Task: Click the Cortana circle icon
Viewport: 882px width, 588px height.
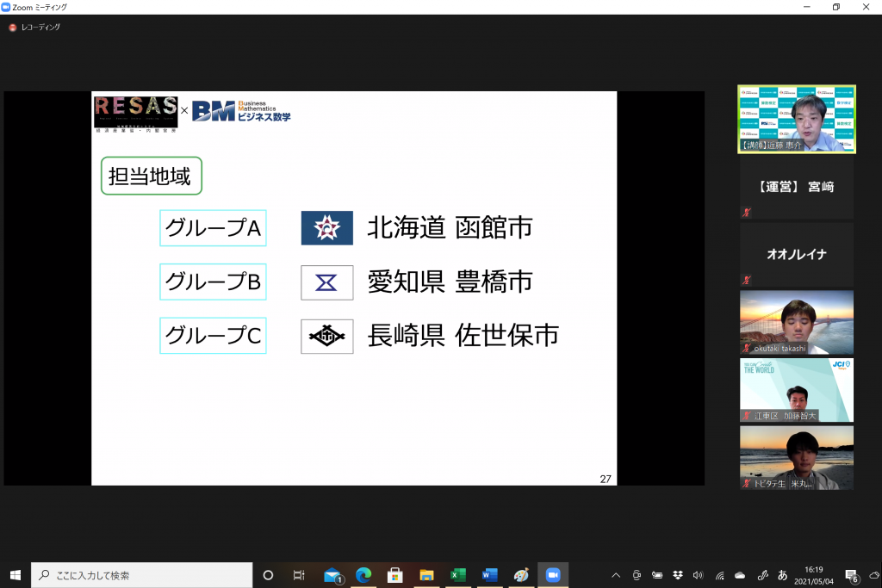Action: point(268,575)
